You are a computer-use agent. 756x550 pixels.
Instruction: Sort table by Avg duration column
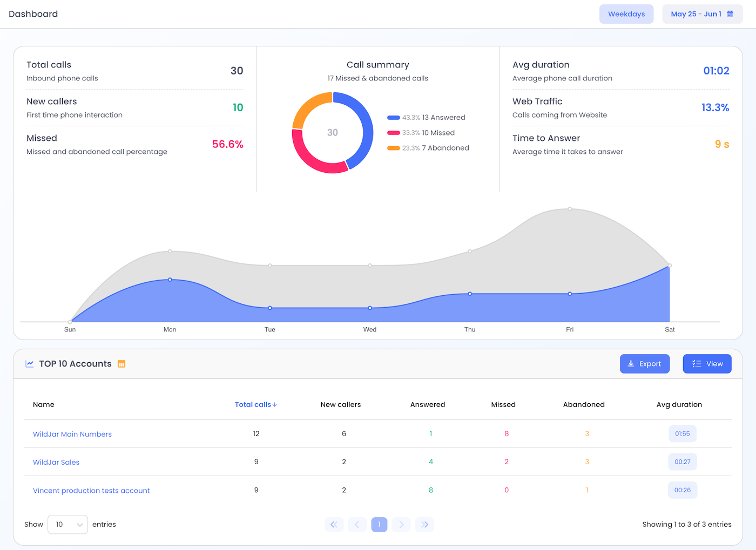point(679,405)
